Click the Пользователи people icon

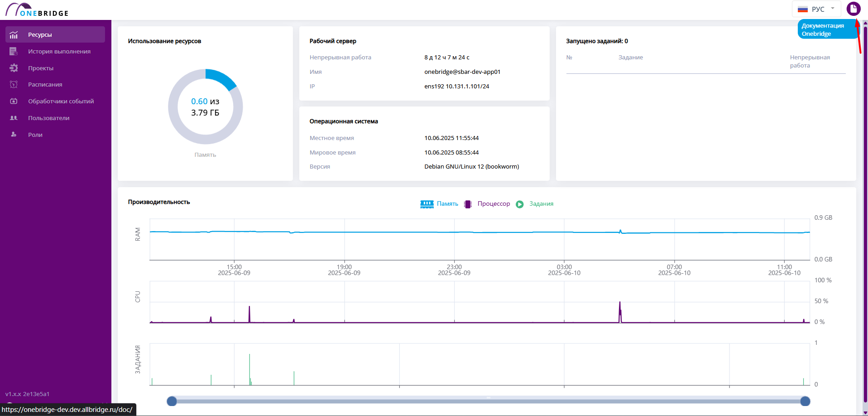(14, 118)
